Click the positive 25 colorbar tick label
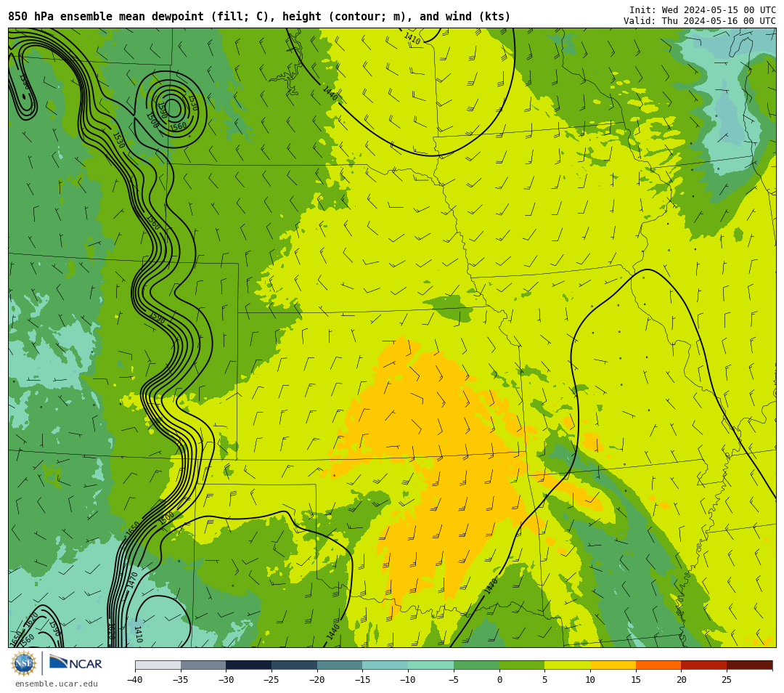This screenshot has height=693, width=784. point(727,679)
